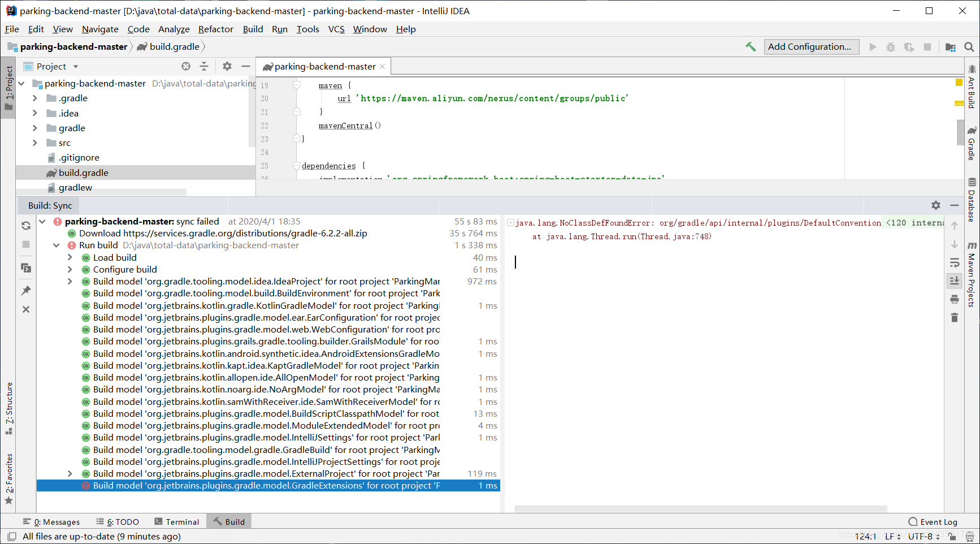Hide the Project panel with minus icon
This screenshot has width=980, height=544.
245,66
